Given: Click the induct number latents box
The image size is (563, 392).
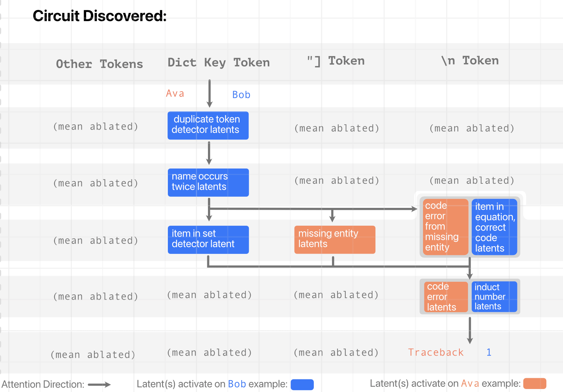Looking at the screenshot, I should coord(494,297).
